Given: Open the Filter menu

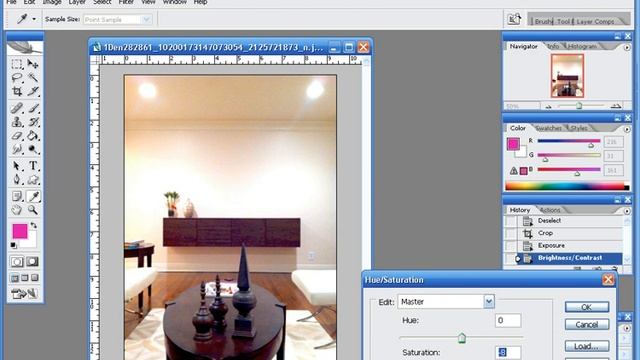Looking at the screenshot, I should [x=126, y=2].
